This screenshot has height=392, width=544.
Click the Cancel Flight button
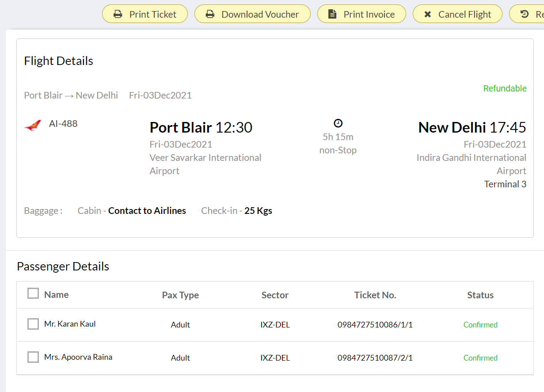[457, 14]
